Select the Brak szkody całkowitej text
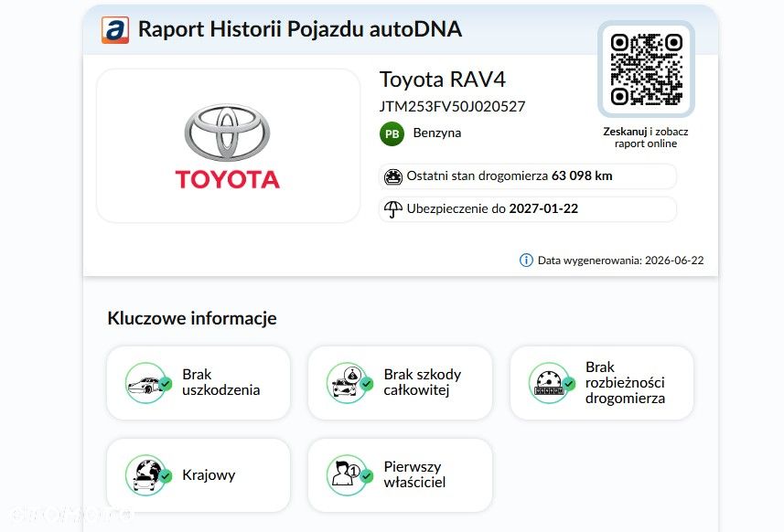The height and width of the screenshot is (532, 784). click(423, 382)
